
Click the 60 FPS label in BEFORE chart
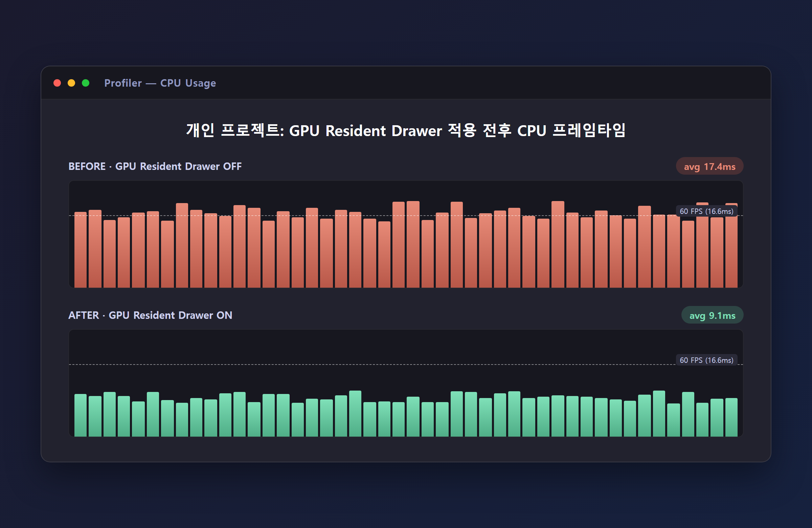[706, 211]
